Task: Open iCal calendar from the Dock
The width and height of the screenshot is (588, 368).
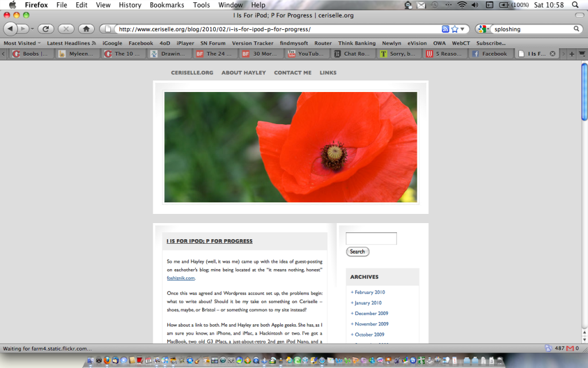Action: pos(149,361)
